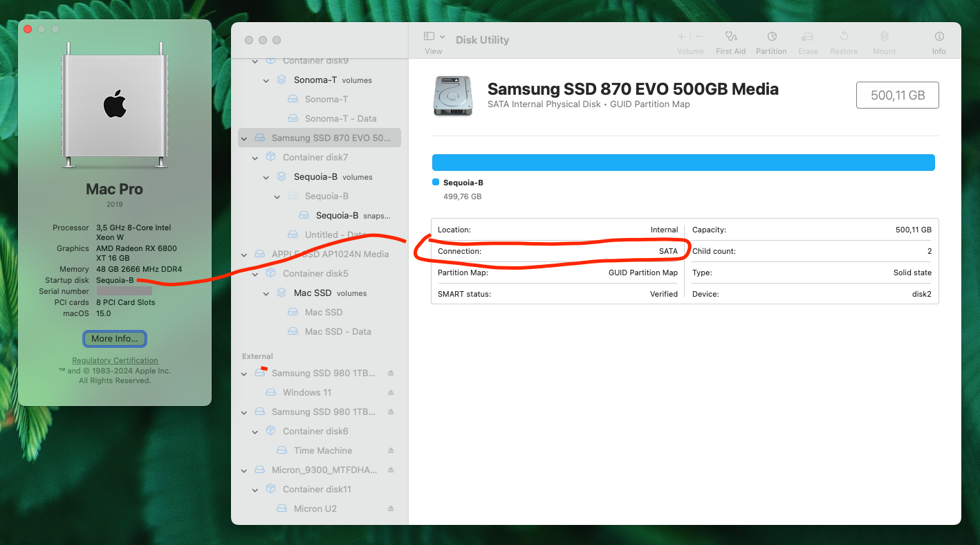This screenshot has width=980, height=545.
Task: Eject the Time Machine volume
Action: tap(391, 450)
